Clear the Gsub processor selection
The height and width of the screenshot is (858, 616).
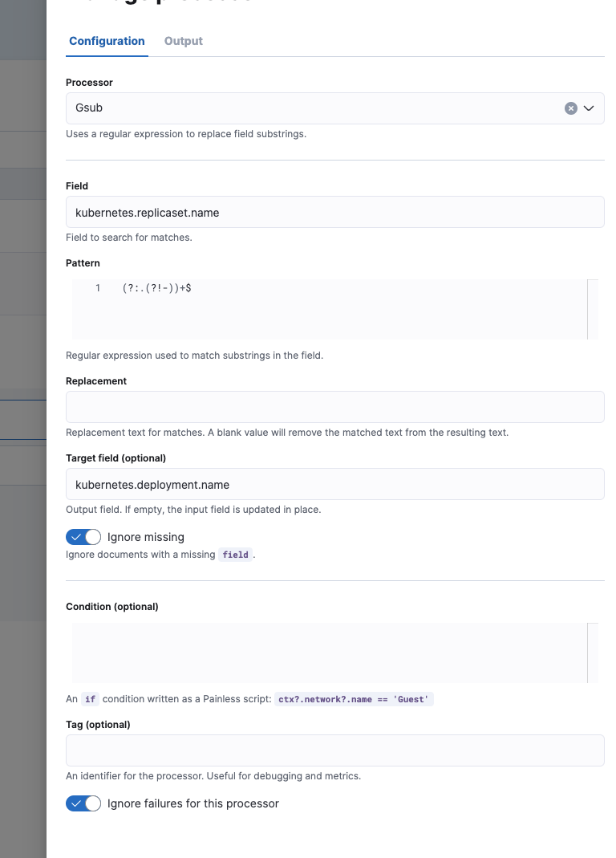[570, 108]
